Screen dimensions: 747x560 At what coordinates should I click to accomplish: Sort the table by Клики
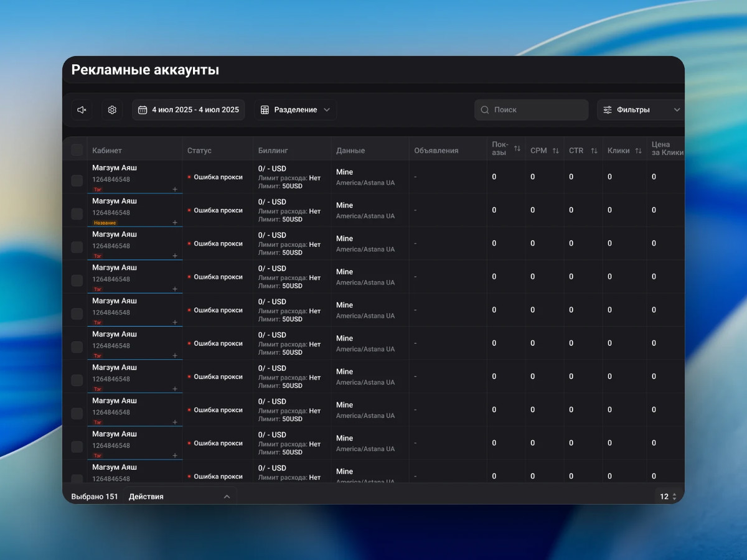[x=638, y=151]
